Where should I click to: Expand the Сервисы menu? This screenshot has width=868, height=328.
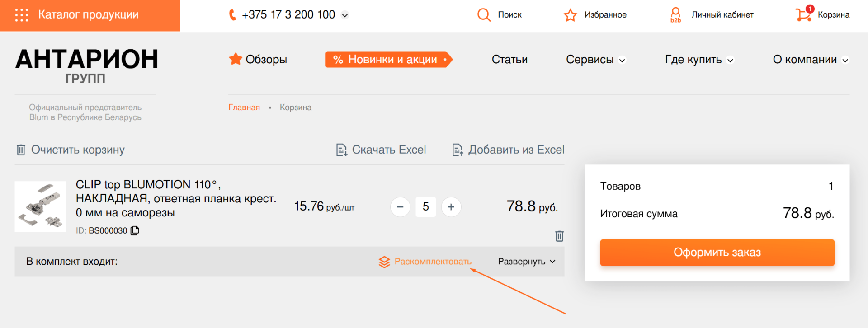596,60
